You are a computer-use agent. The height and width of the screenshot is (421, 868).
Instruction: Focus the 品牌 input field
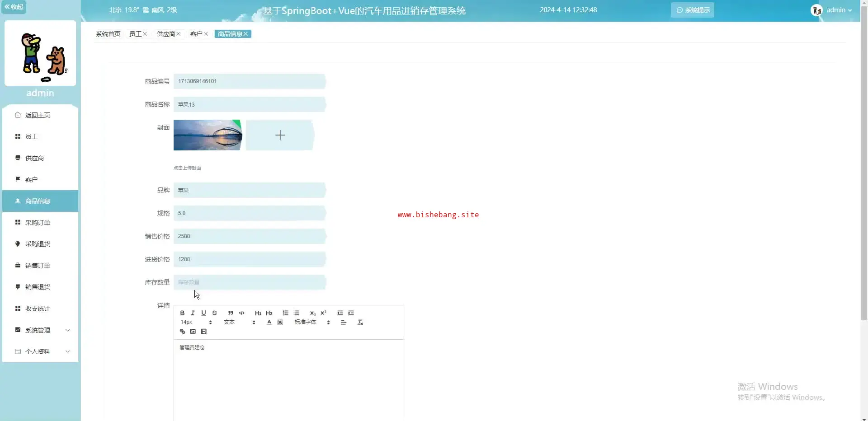250,190
